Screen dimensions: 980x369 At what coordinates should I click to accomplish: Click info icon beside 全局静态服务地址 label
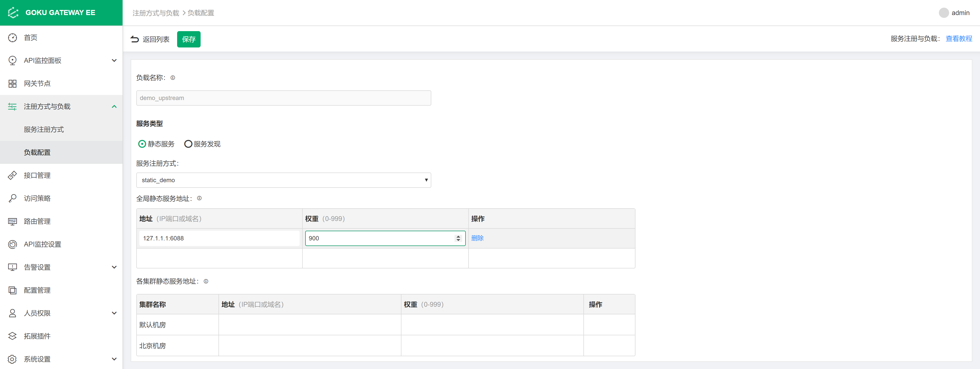[x=199, y=198]
